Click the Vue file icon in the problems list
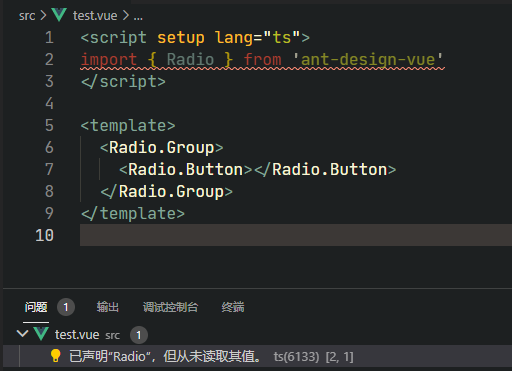This screenshot has width=512, height=371. (41, 334)
